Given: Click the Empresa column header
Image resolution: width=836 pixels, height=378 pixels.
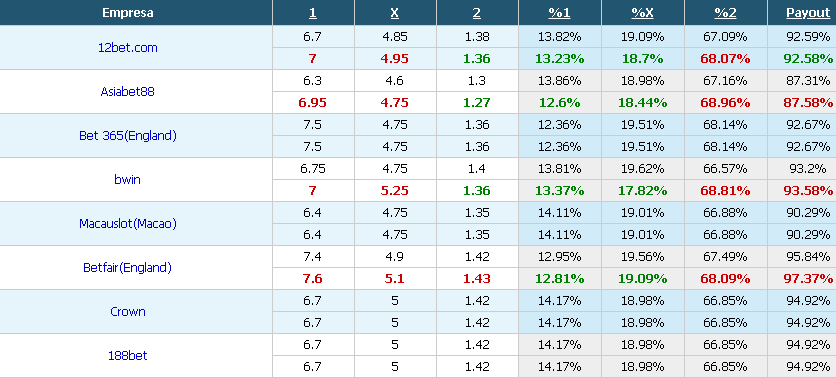Looking at the screenshot, I should point(128,13).
